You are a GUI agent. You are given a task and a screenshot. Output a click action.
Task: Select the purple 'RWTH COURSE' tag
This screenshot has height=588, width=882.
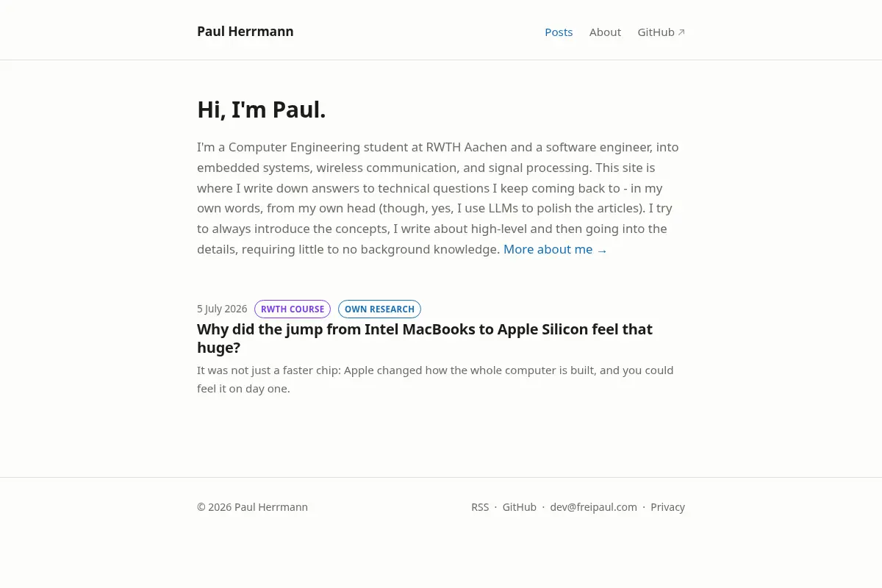pos(293,309)
